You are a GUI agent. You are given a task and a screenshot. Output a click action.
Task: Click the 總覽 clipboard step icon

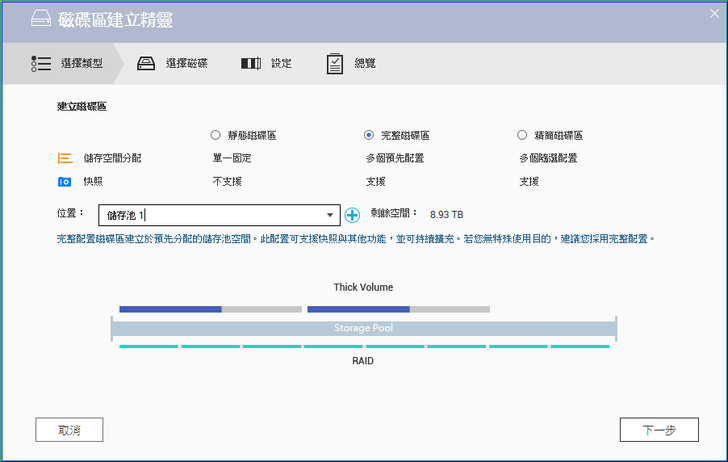click(x=335, y=63)
